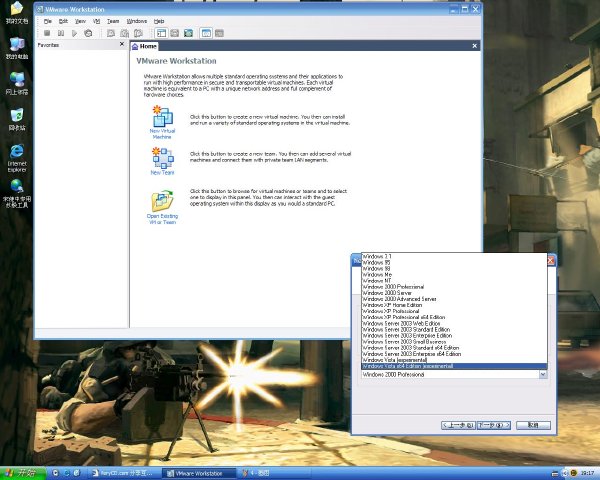Click the Quick Switch toolbar icon
The image size is (600, 480).
click(188, 33)
